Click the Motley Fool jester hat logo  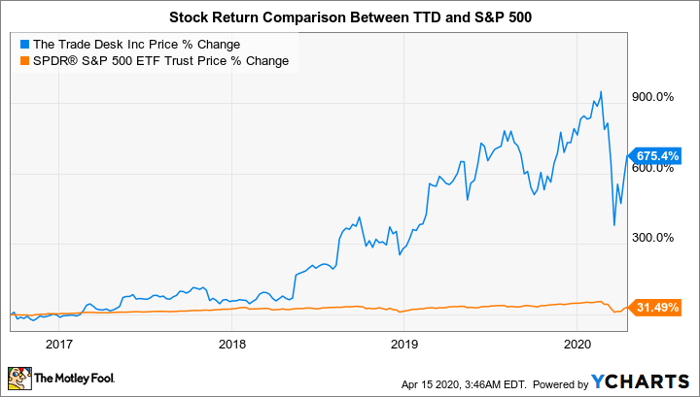point(20,379)
